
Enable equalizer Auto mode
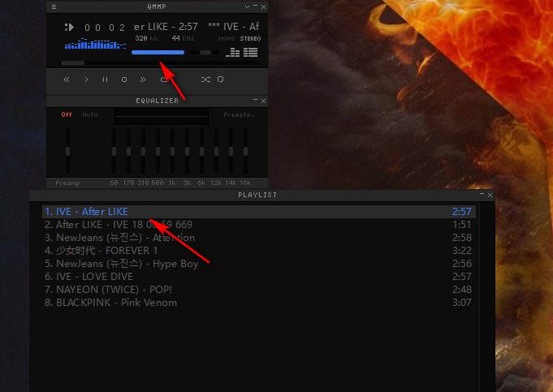click(90, 114)
